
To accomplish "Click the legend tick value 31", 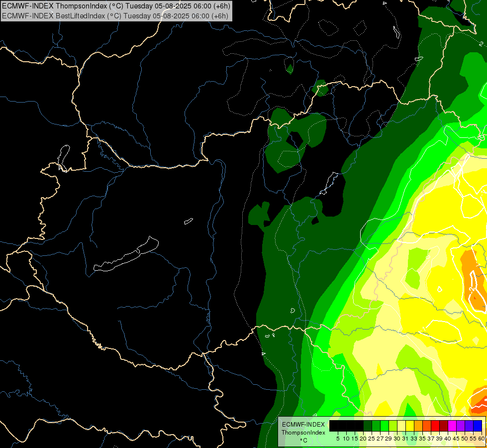I will 405,439.
